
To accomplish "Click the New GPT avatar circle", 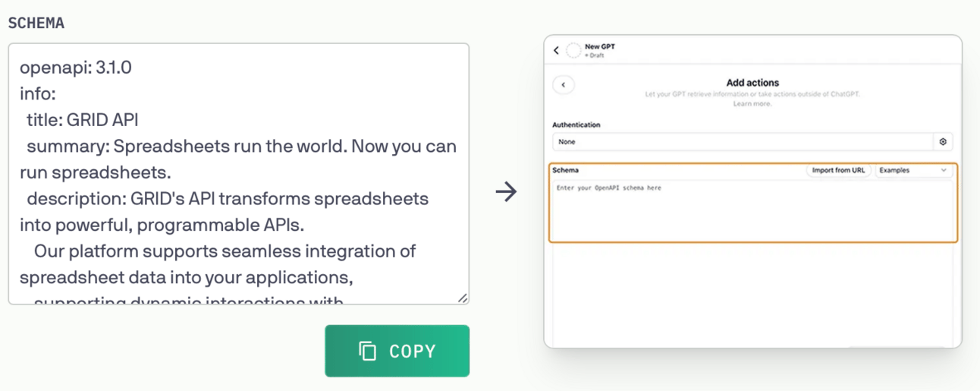I will pyautogui.click(x=573, y=50).
